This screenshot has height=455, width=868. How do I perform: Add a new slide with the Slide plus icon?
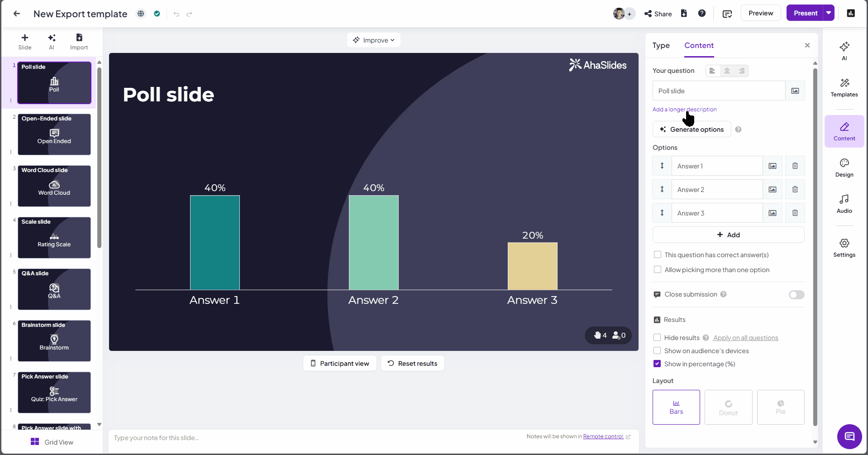25,41
